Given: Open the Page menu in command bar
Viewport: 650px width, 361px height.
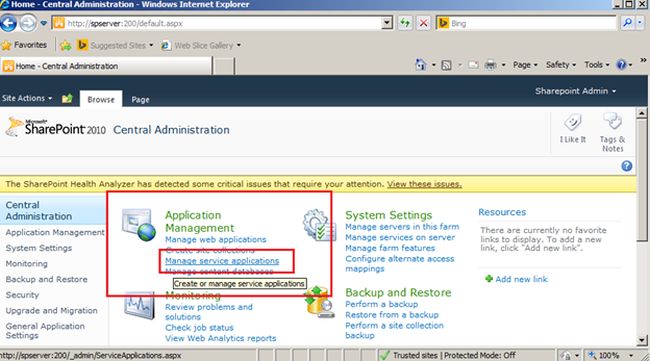Looking at the screenshot, I should (525, 65).
